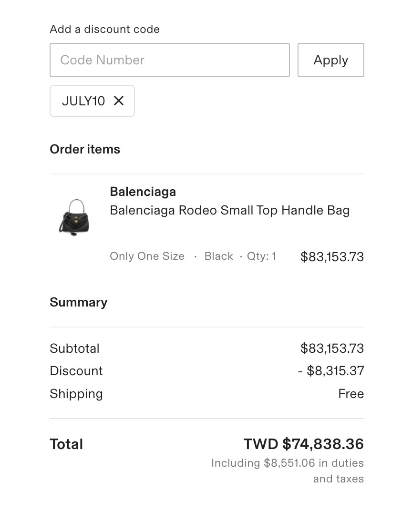Open Balenciaga Rodeo Small Top Handle Bag

(x=230, y=210)
